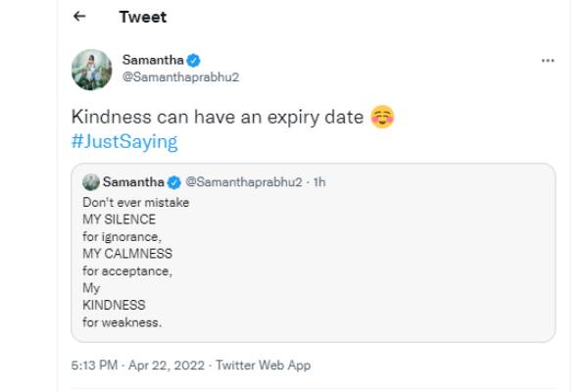Go back using the left arrow

[x=80, y=17]
